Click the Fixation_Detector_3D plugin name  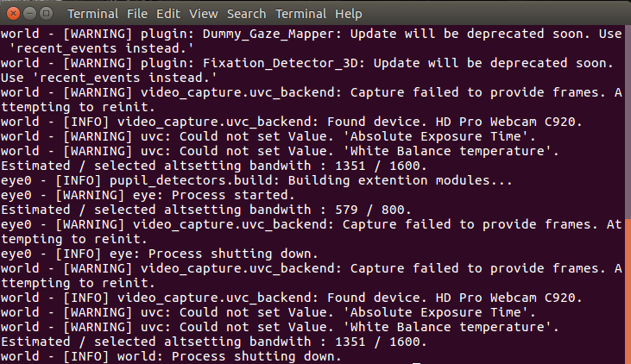[280, 63]
